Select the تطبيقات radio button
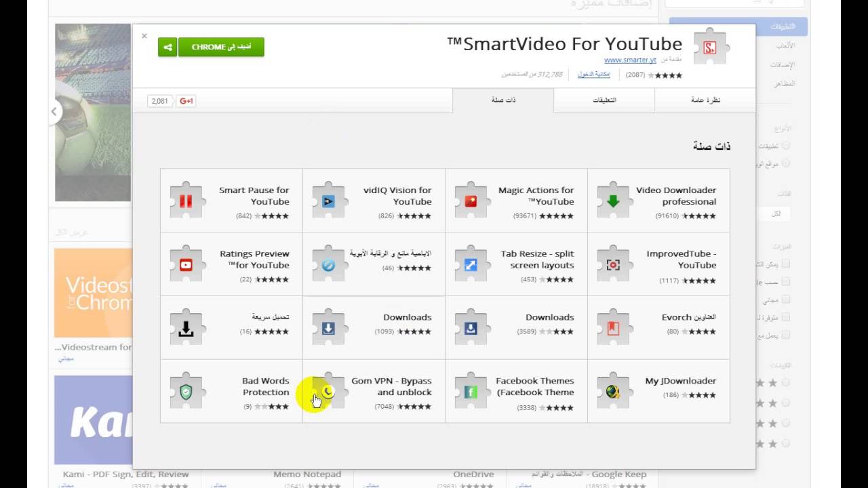The height and width of the screenshot is (488, 868). point(786,146)
